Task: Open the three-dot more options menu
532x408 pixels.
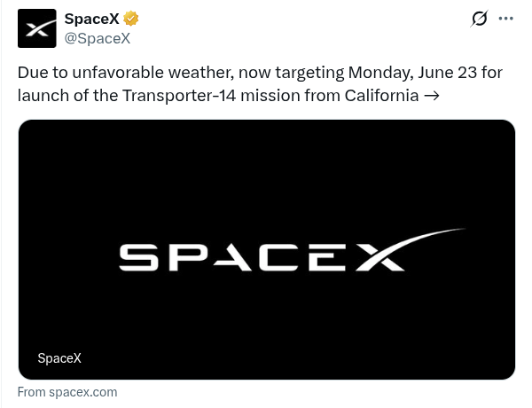Action: (x=505, y=19)
